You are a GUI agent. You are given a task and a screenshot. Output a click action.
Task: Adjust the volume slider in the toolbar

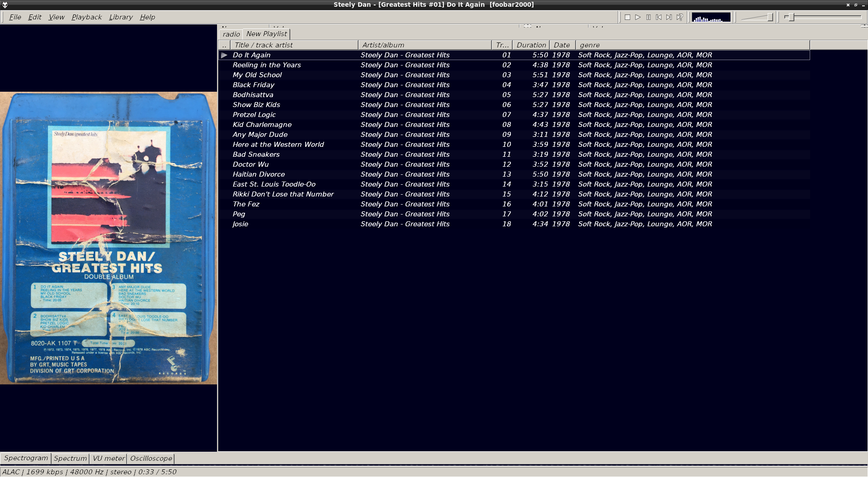point(757,17)
